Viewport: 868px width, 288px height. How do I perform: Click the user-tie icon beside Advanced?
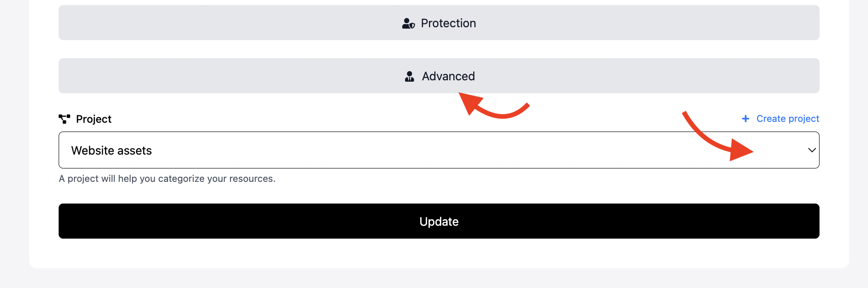(x=410, y=77)
